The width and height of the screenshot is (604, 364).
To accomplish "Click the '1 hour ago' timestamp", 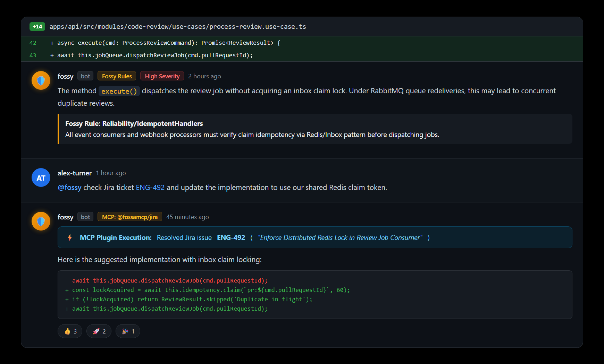I will (x=111, y=173).
